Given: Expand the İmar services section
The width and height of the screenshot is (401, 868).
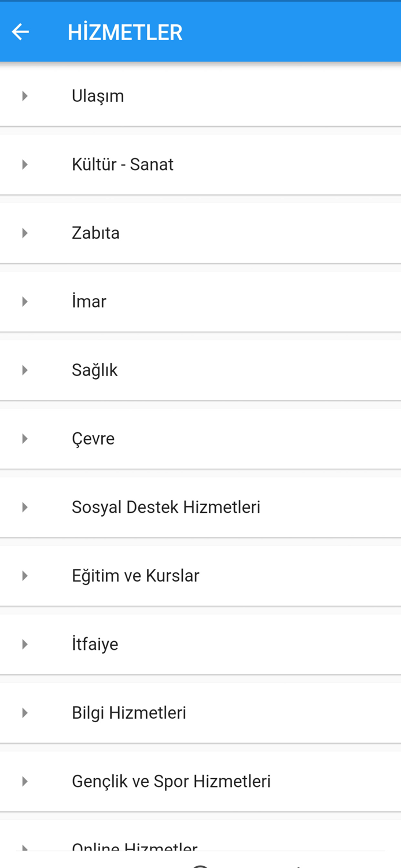Looking at the screenshot, I should click(x=89, y=301).
